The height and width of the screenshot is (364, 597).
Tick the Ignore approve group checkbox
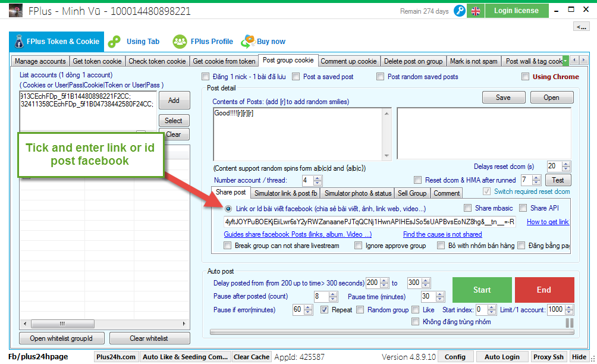[359, 246]
